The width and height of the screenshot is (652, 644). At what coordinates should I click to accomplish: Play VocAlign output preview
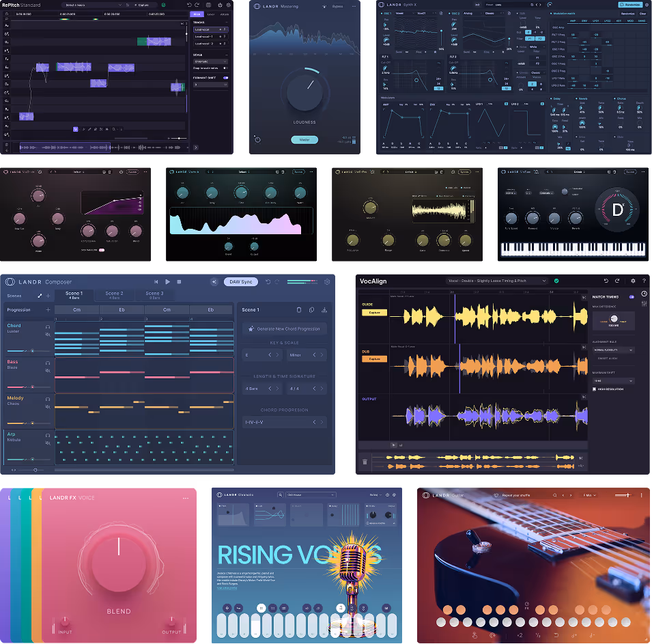click(x=393, y=445)
